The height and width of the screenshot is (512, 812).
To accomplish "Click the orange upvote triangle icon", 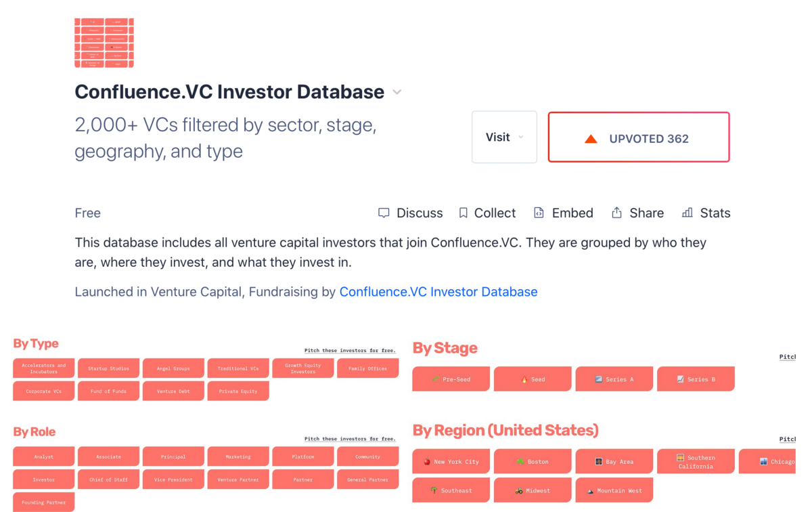I will pyautogui.click(x=591, y=139).
